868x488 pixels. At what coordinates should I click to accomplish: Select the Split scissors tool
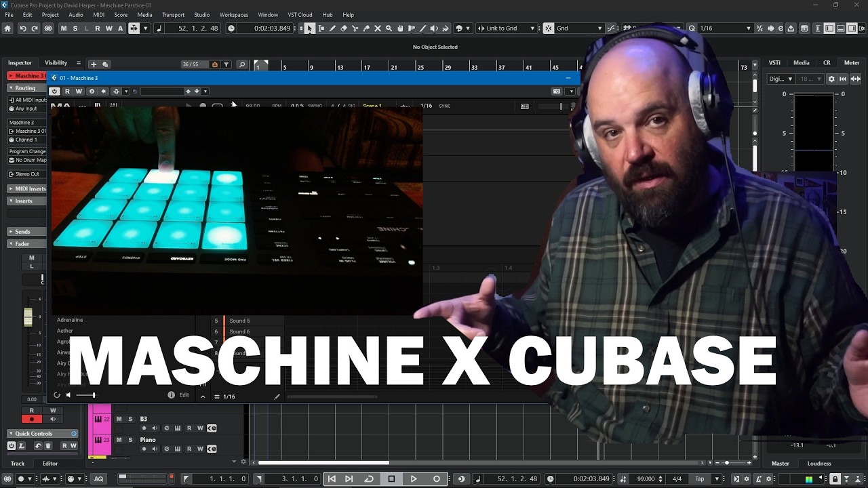355,28
